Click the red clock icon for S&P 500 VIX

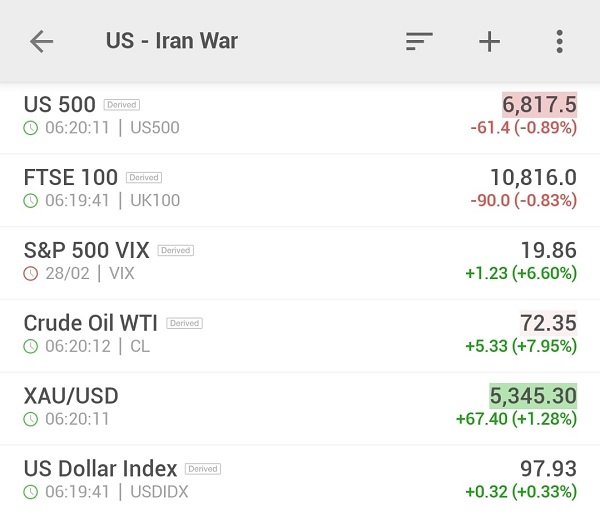click(31, 273)
